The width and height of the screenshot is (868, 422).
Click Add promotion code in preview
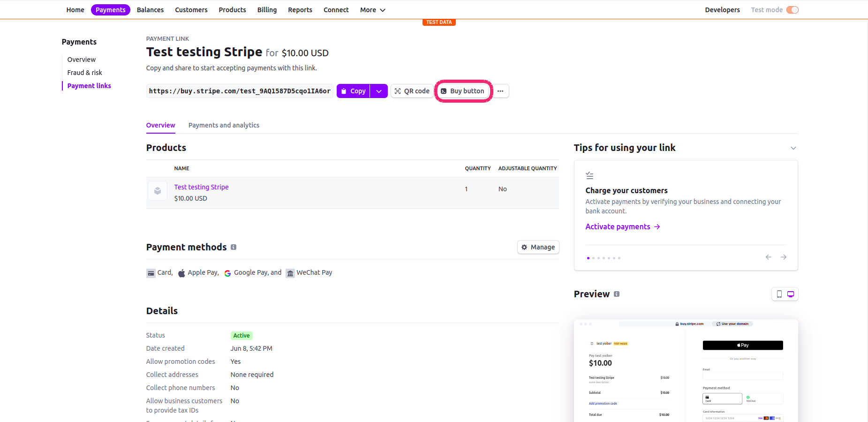[x=603, y=404]
